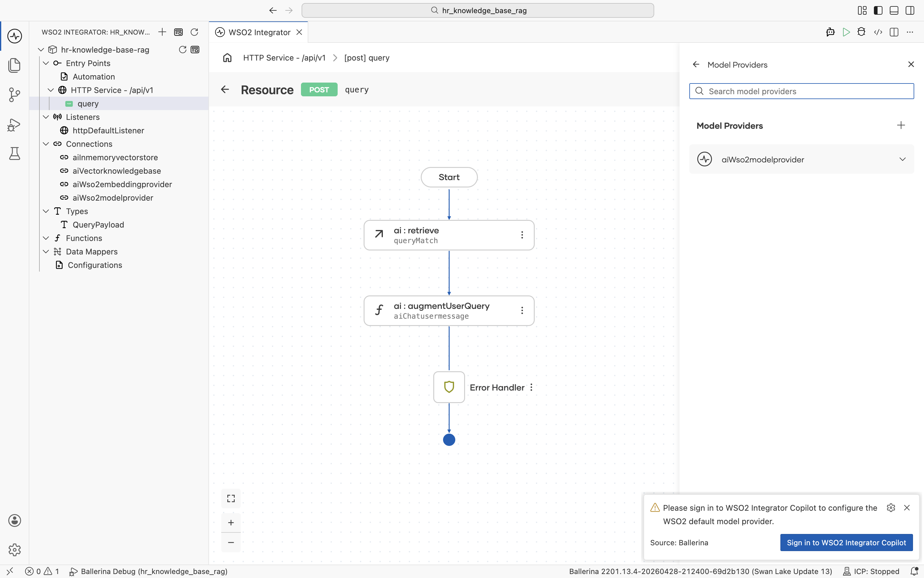The width and height of the screenshot is (924, 578).
Task: Collapse the Entry Points section
Action: coord(46,63)
